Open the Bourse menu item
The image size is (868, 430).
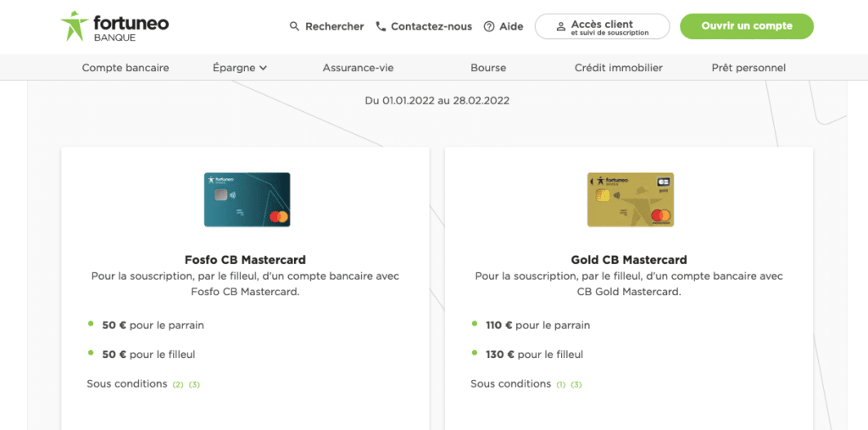488,68
